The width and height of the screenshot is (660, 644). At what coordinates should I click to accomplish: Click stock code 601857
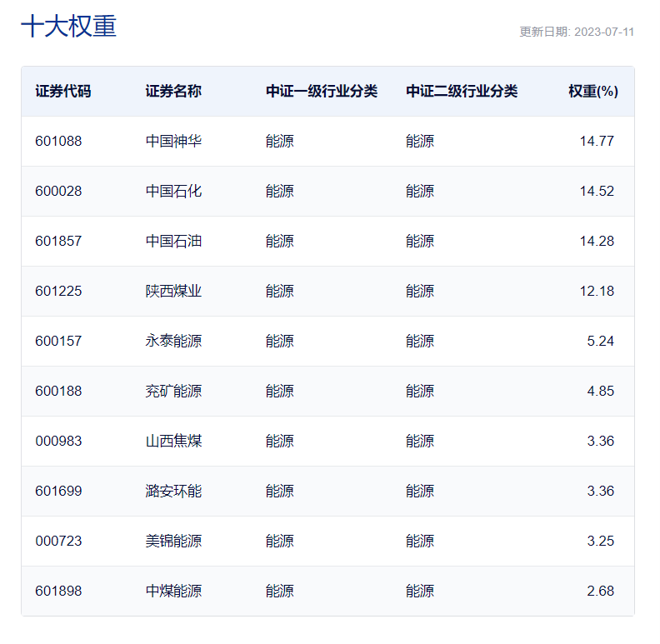click(x=58, y=241)
